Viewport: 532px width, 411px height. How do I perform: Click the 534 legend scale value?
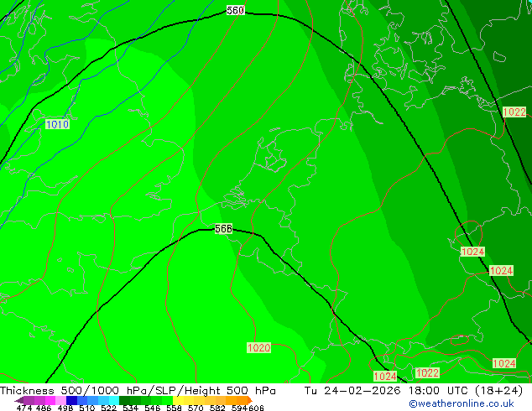[131, 408]
